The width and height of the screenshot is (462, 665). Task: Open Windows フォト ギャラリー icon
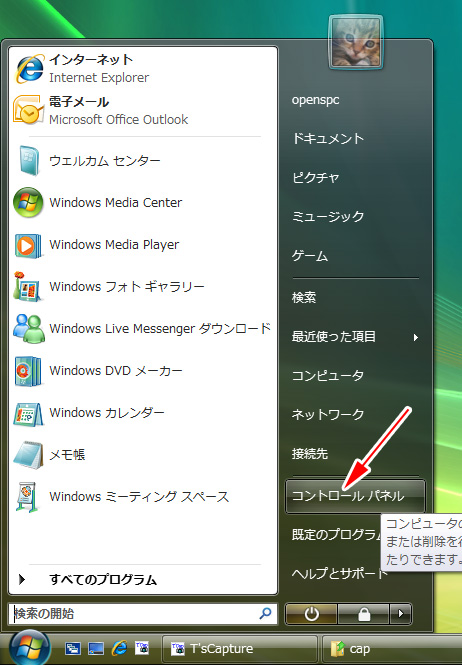coord(27,286)
